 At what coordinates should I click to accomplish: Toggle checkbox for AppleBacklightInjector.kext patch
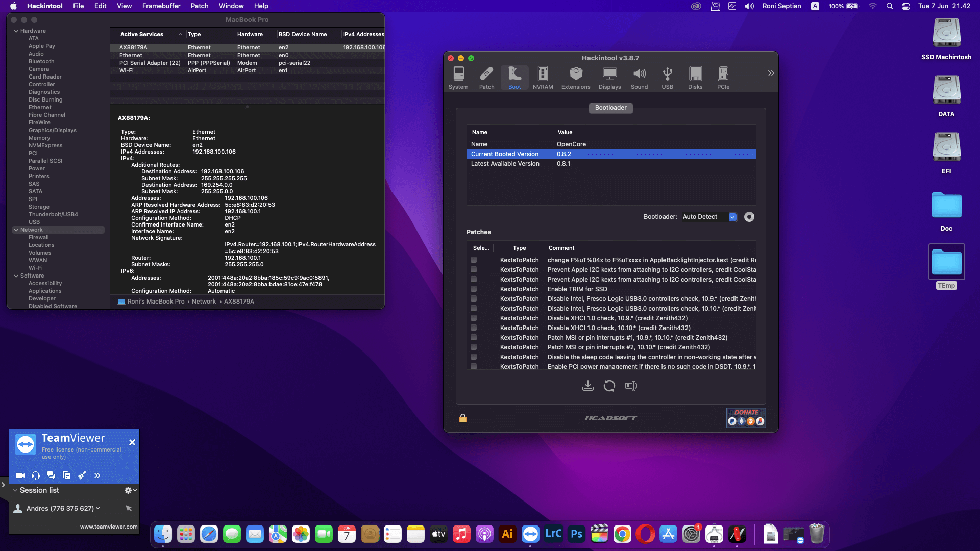474,260
